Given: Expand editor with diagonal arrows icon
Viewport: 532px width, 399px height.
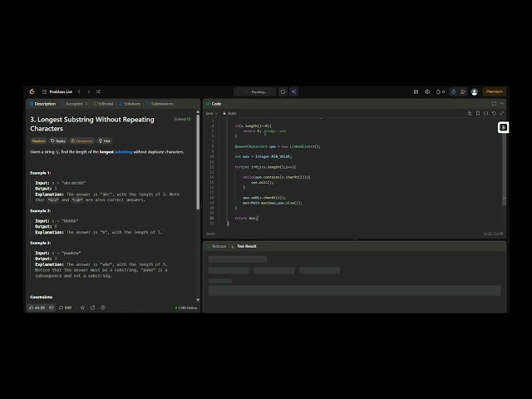Looking at the screenshot, I should (x=502, y=113).
